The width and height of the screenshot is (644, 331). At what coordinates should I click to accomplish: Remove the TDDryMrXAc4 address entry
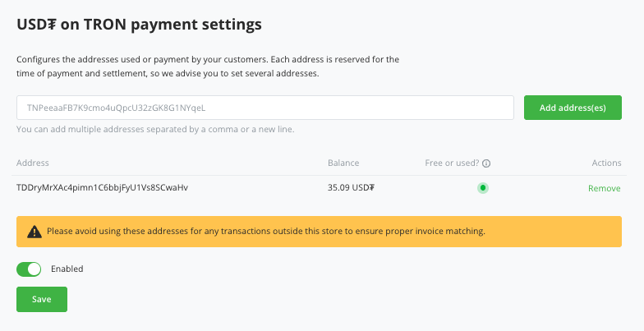(x=605, y=189)
